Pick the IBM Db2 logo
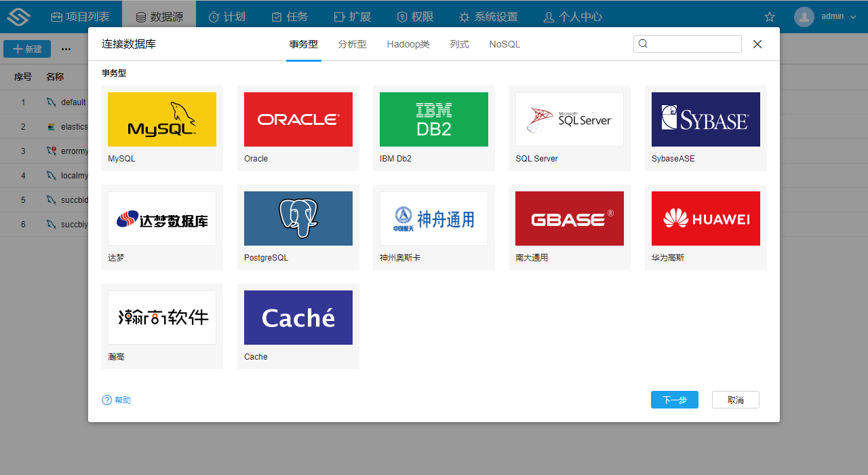The image size is (868, 475). pos(434,119)
